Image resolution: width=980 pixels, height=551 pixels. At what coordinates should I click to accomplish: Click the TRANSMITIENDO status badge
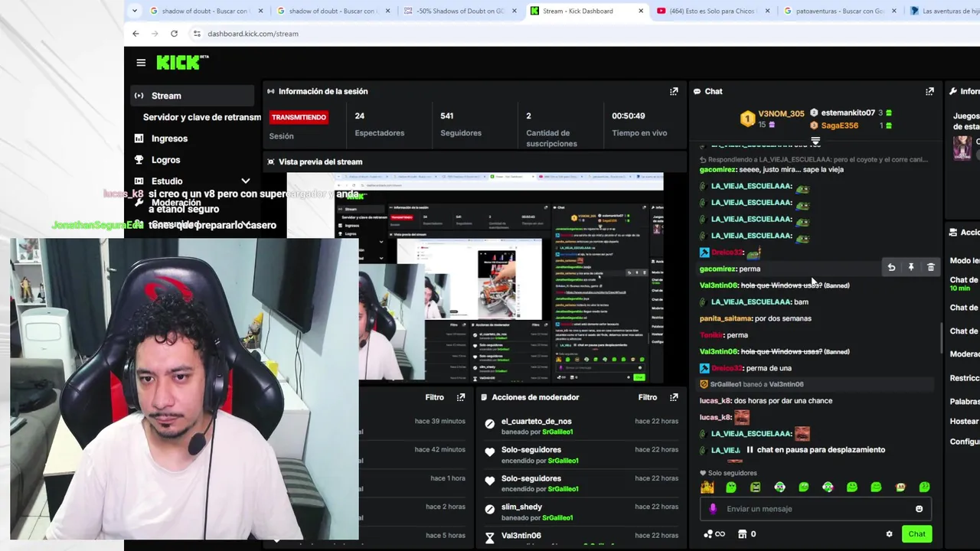coord(299,117)
